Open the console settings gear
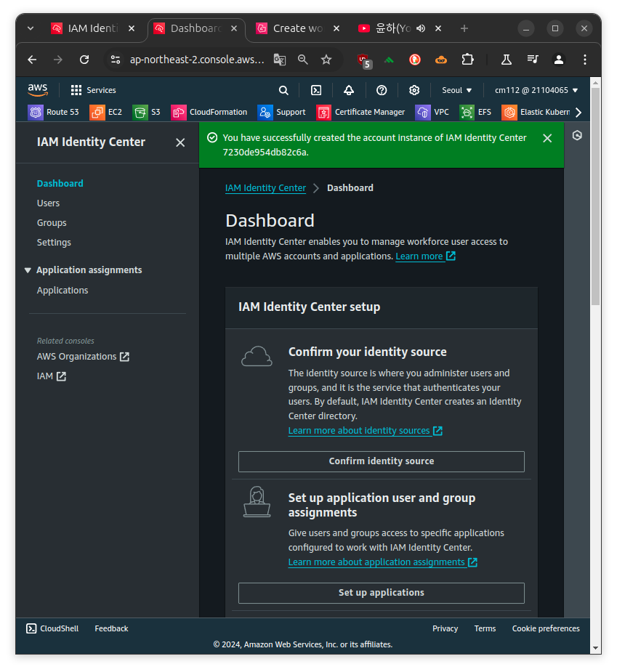The height and width of the screenshot is (672, 617). tap(414, 90)
